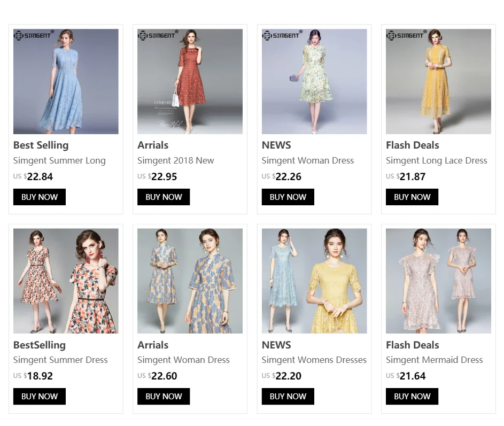
Task: Open the 'Simgent Summer Long' product title
Action: 59,160
